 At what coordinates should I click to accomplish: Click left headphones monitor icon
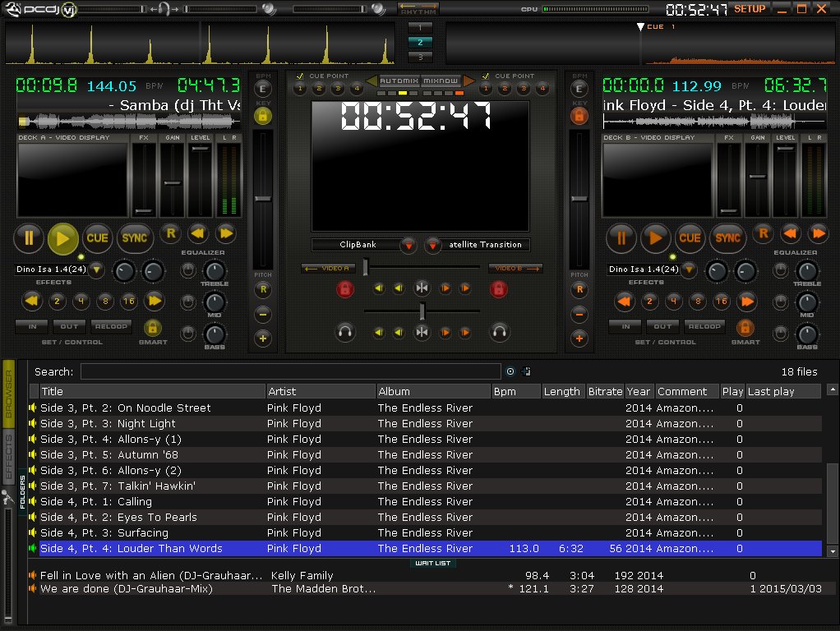(x=346, y=332)
